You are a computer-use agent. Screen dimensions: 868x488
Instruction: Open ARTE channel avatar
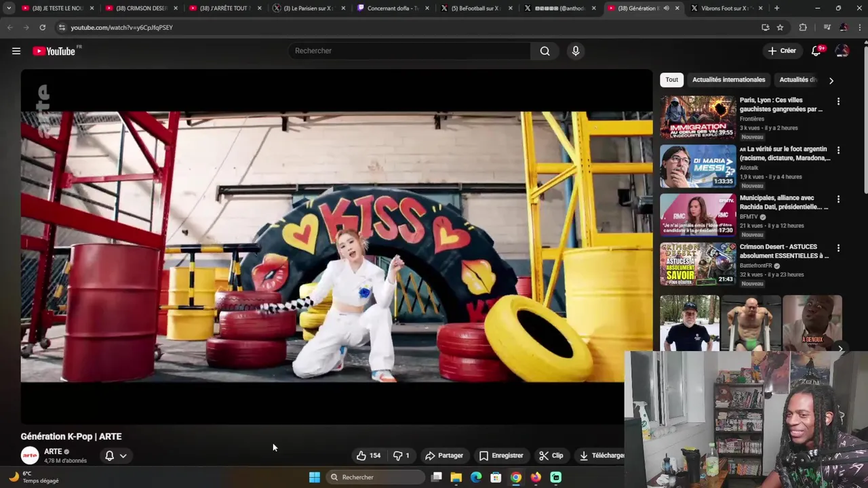(x=30, y=455)
